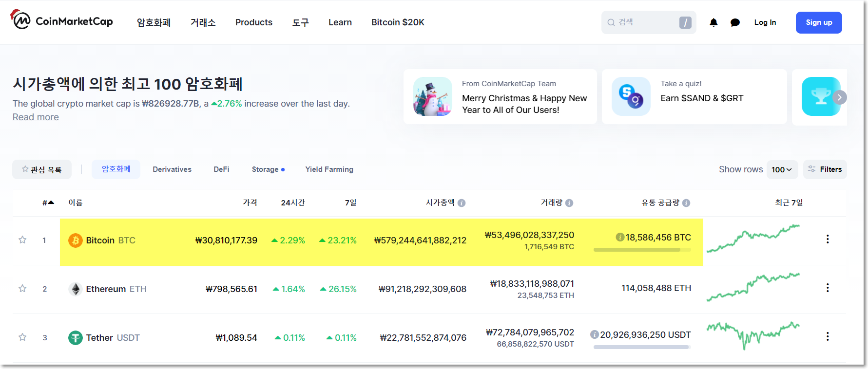Star Ethereum to add to watchlist
This screenshot has width=868, height=369.
(x=22, y=288)
